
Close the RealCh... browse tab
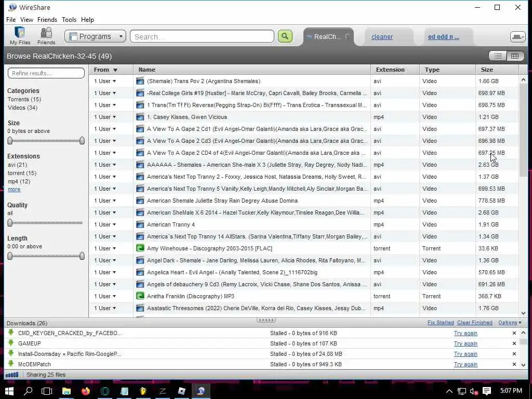click(347, 36)
